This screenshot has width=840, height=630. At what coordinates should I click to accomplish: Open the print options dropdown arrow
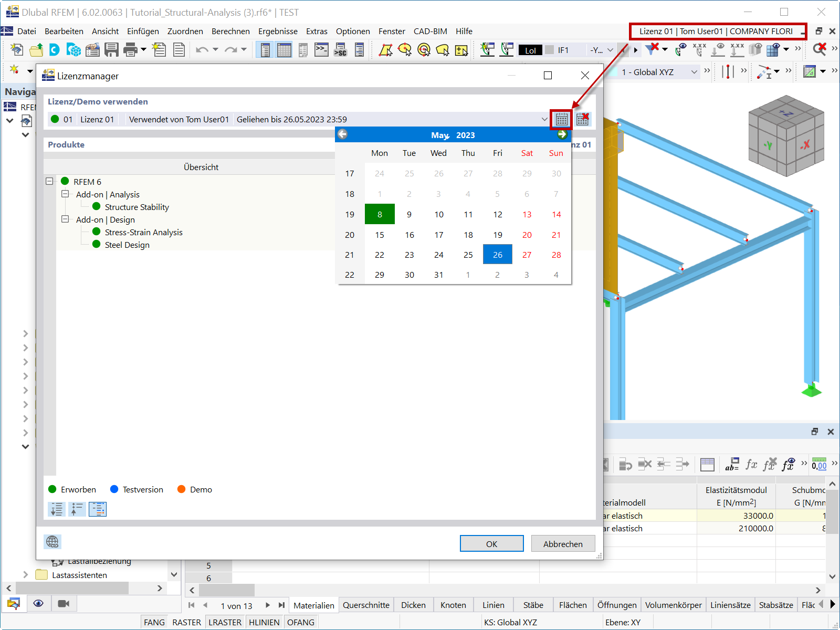pyautogui.click(x=143, y=50)
